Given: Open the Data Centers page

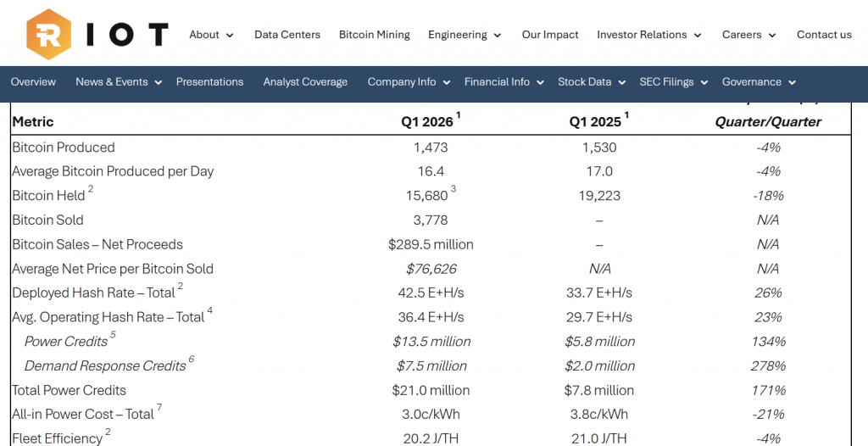Looking at the screenshot, I should (x=287, y=35).
